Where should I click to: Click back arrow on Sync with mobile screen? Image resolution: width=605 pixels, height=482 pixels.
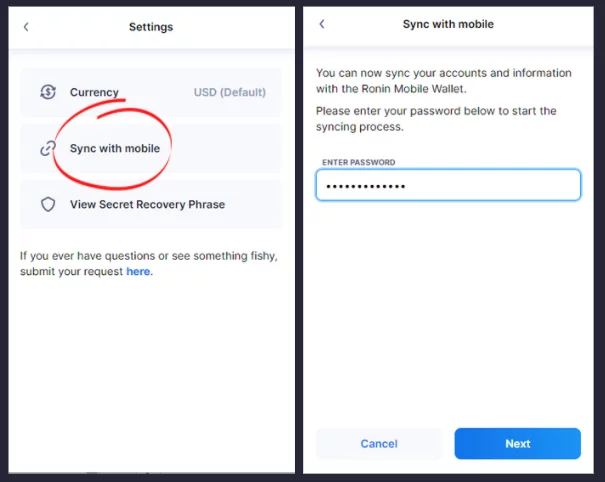click(x=321, y=24)
